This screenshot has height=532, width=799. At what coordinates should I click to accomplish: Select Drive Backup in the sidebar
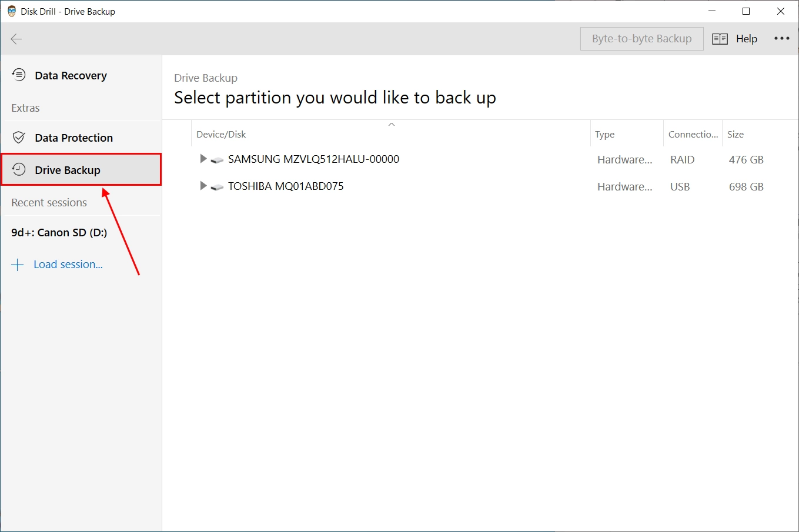click(x=81, y=170)
